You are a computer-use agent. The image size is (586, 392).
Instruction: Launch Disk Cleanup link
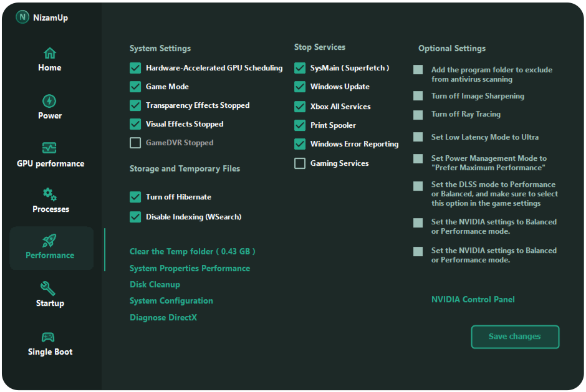tap(155, 285)
